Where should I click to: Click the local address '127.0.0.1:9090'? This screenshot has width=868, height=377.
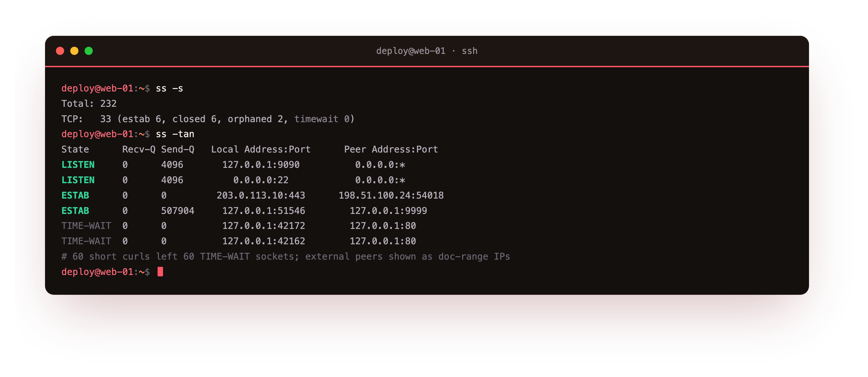261,165
